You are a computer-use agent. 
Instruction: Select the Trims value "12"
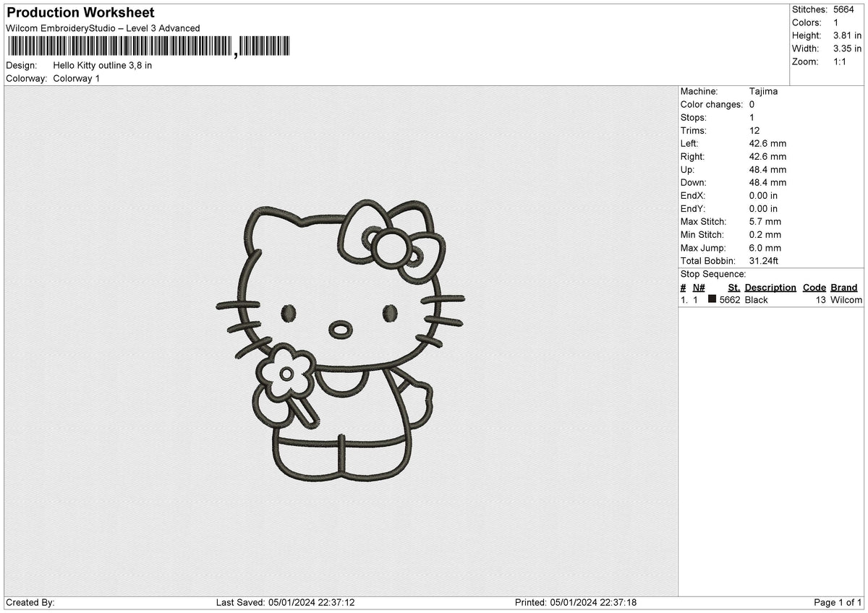coord(754,130)
